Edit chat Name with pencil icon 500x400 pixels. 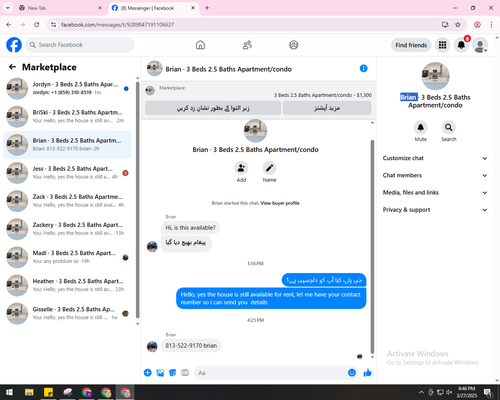(269, 168)
